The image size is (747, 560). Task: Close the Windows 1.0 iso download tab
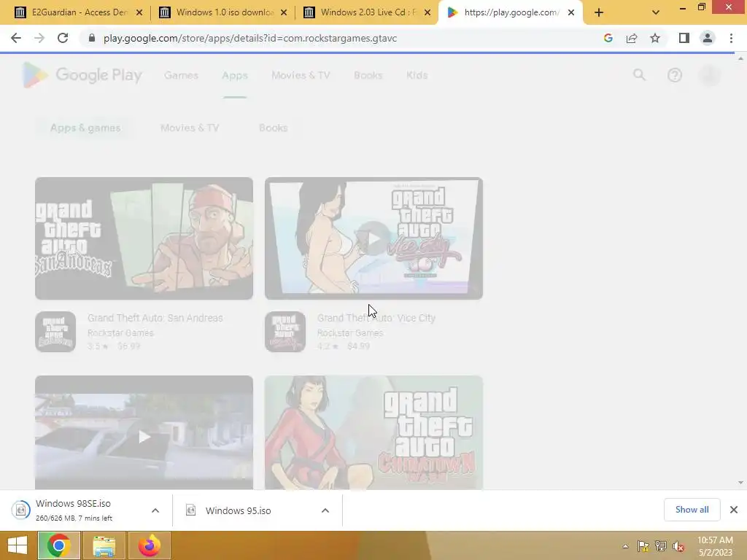coord(284,12)
